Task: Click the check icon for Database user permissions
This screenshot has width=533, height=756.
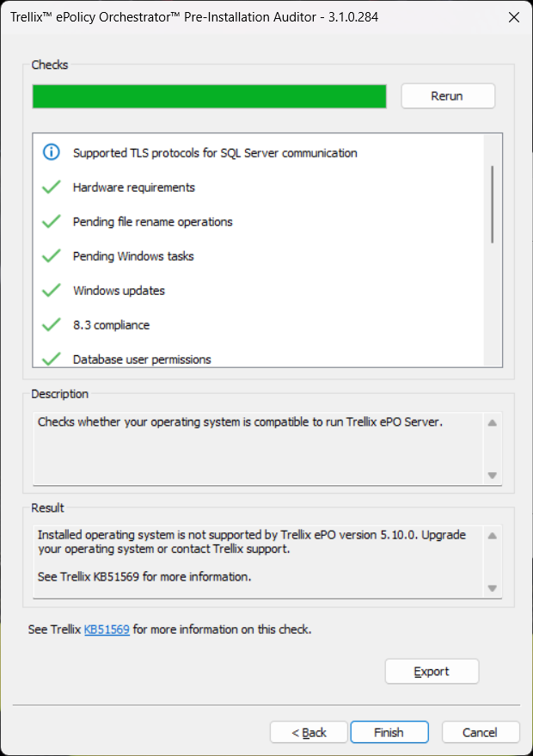Action: coord(52,359)
